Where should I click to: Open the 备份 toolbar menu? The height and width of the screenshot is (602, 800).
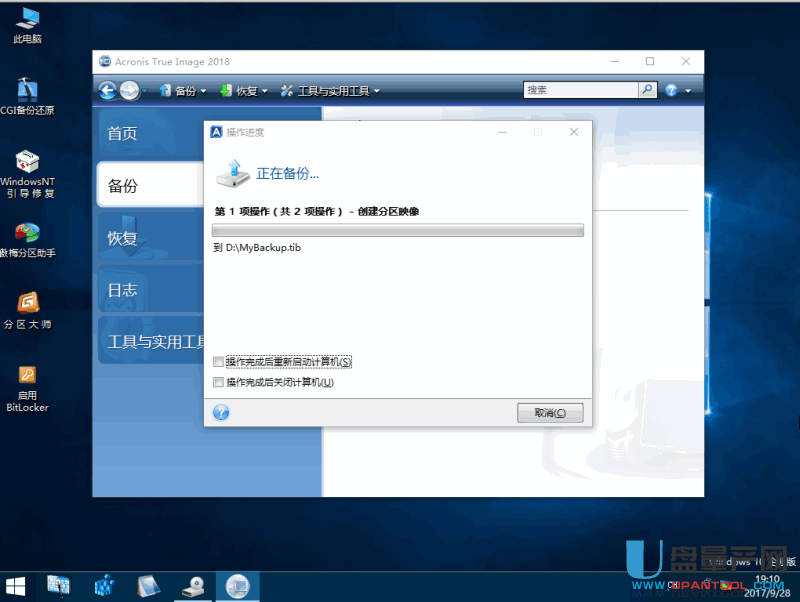[x=183, y=91]
